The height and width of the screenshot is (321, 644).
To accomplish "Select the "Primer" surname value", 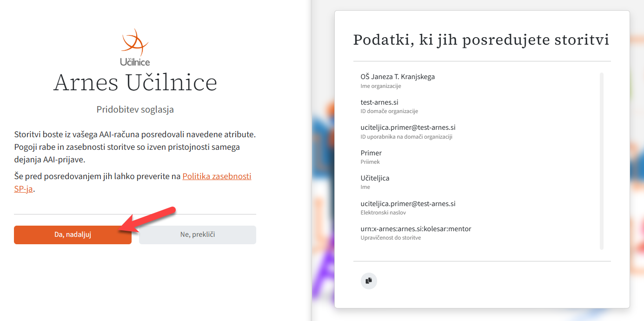I will coord(371,153).
